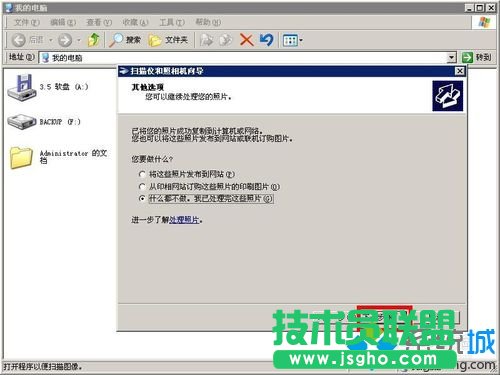Open the 3.5 floppy drive A: icon

click(x=22, y=87)
